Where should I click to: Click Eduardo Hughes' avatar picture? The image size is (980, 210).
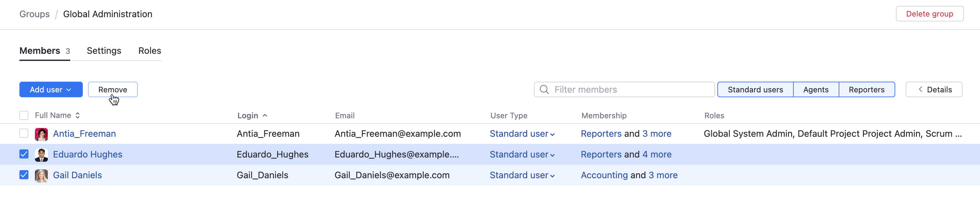coord(41,155)
